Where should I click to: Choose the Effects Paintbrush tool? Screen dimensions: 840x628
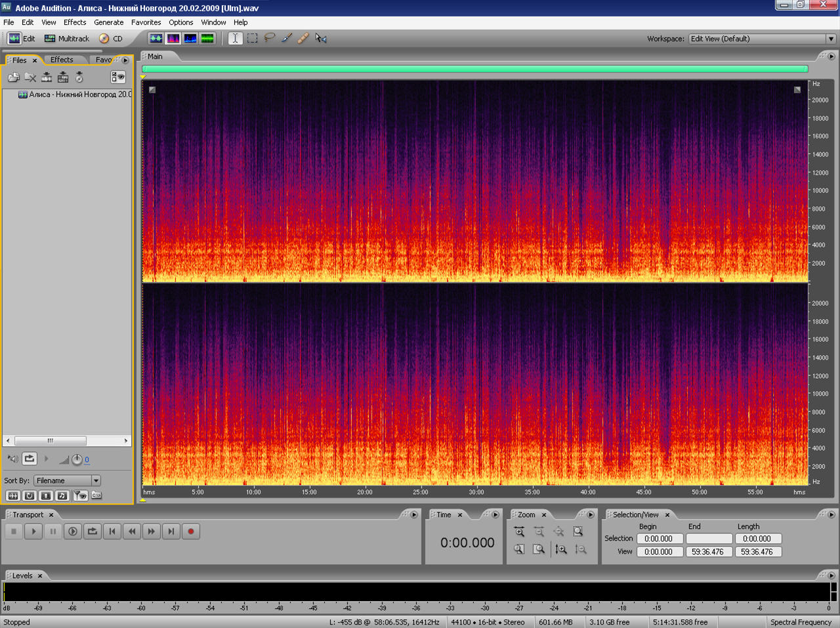[x=287, y=38]
